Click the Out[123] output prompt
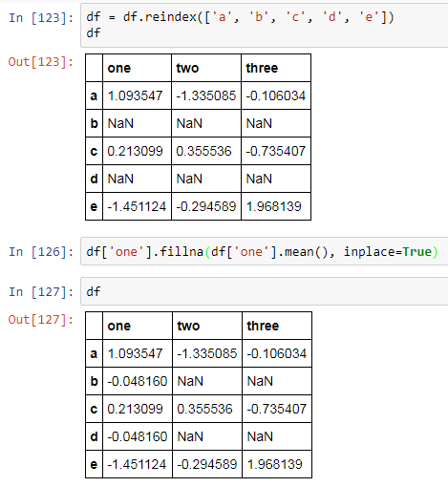The image size is (448, 487). click(x=40, y=62)
